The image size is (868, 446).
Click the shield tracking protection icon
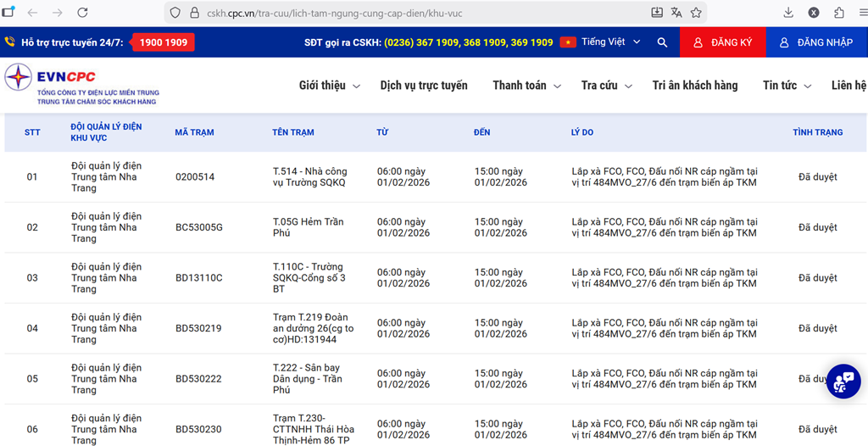click(175, 13)
